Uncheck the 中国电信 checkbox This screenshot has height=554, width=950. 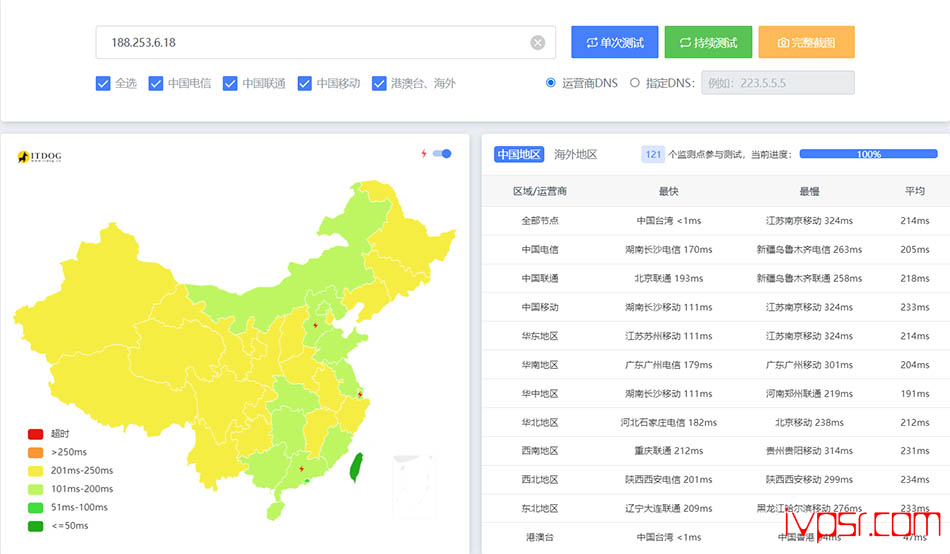pos(156,83)
